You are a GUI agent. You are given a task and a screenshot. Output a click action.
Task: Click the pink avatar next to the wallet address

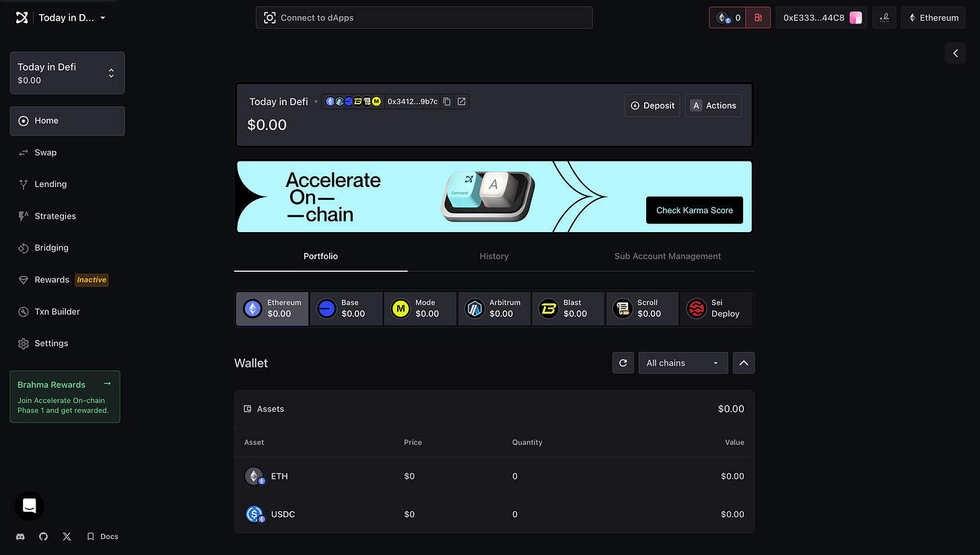(x=855, y=18)
